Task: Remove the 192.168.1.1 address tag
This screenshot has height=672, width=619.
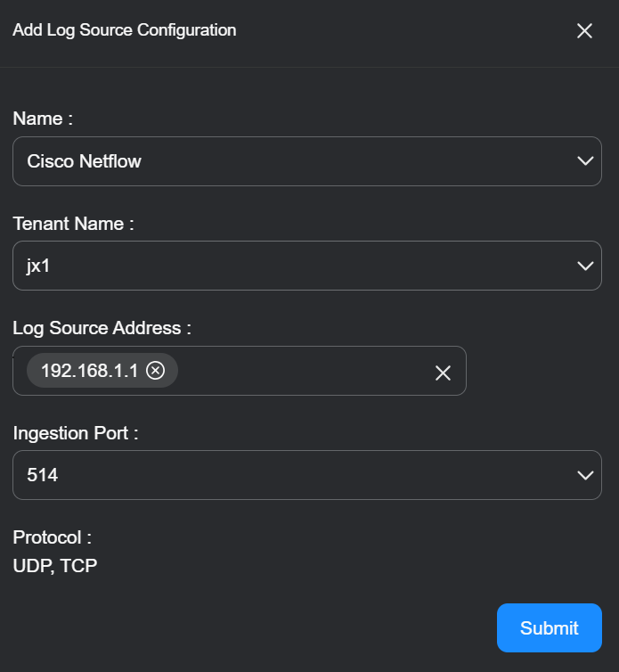Action: [x=156, y=371]
